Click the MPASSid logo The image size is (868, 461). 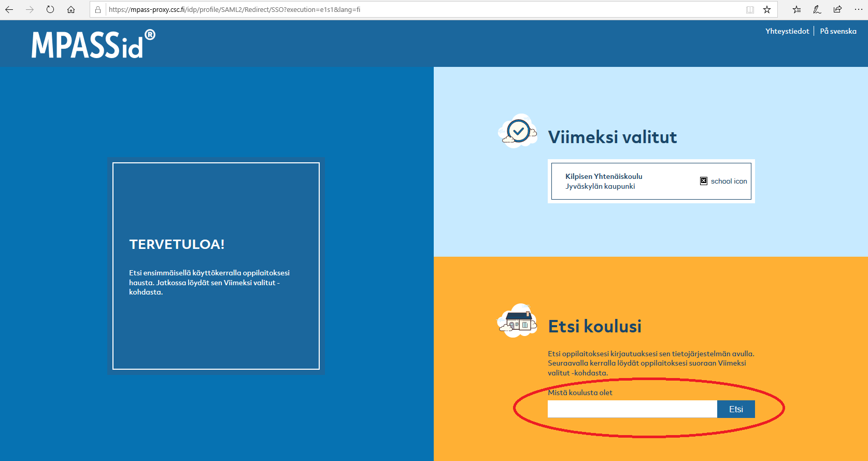[x=93, y=44]
